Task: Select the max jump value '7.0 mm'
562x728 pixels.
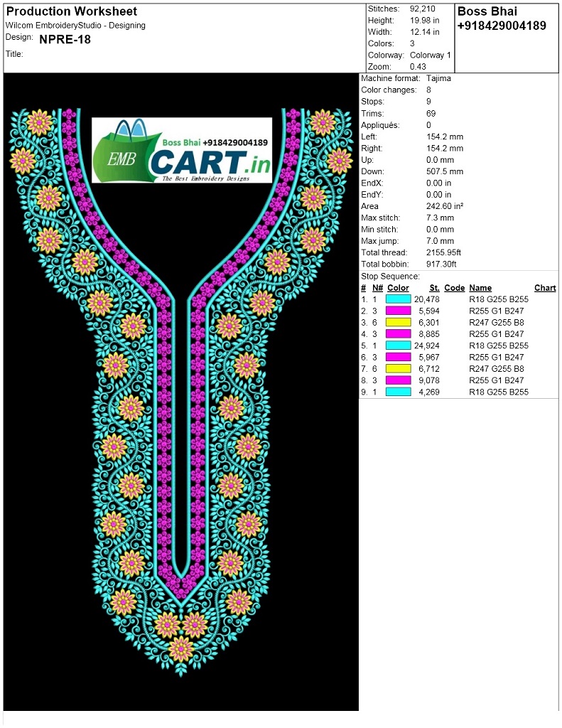Action: point(440,242)
